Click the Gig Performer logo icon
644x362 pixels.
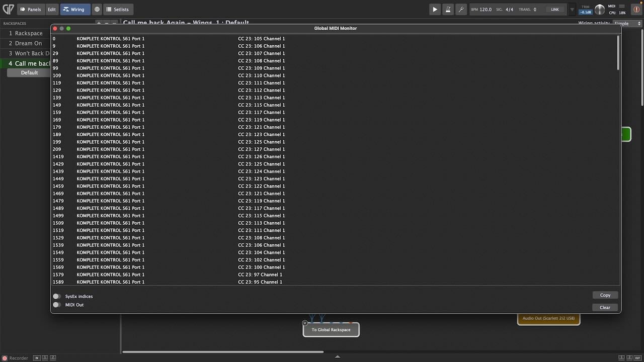[x=8, y=9]
